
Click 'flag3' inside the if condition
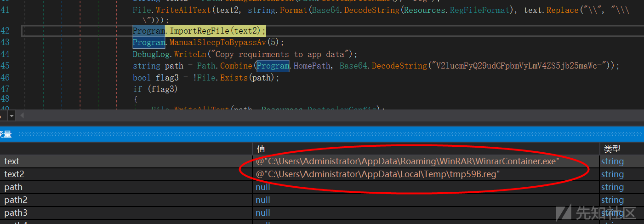click(162, 89)
